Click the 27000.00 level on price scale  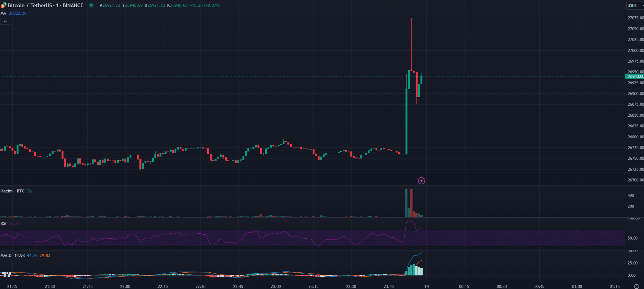[635, 50]
